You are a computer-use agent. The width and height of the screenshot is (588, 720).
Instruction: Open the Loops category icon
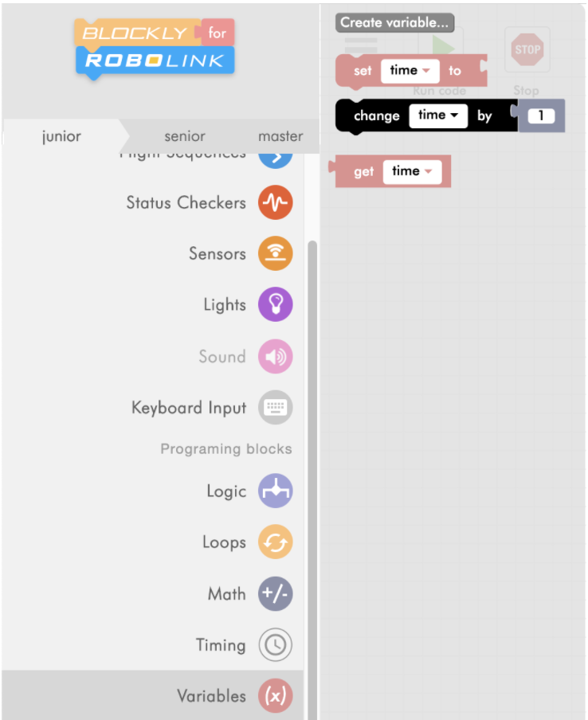tap(275, 542)
